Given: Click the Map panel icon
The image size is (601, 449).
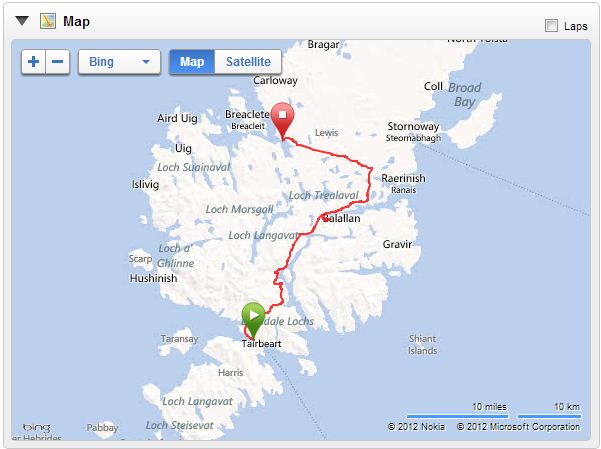Looking at the screenshot, I should (x=48, y=21).
